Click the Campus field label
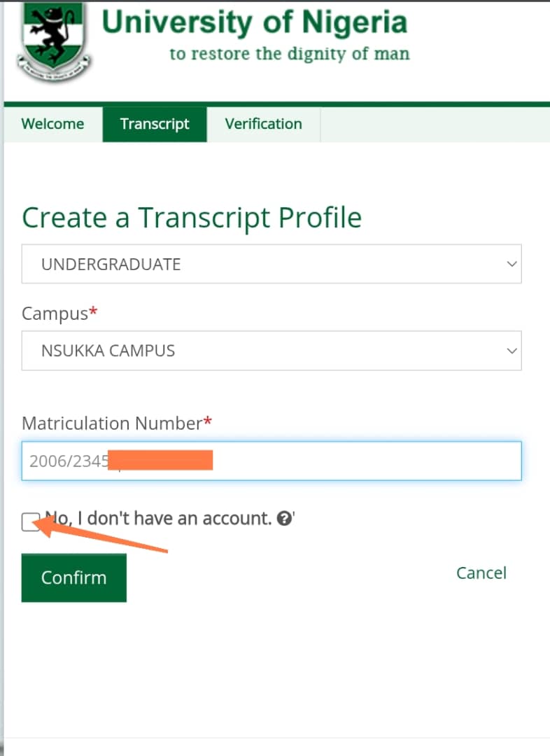Viewport: 550px width, 756px height. click(55, 313)
